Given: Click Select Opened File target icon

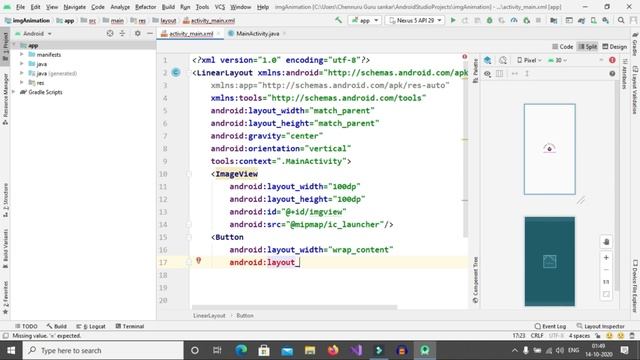Looking at the screenshot, I should tap(110, 33).
